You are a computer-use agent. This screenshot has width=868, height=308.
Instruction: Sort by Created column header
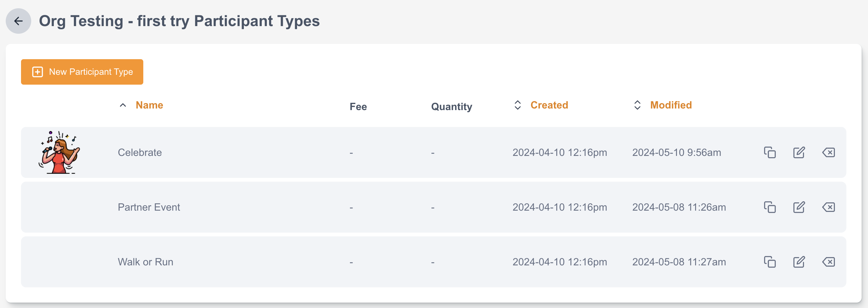click(x=549, y=105)
